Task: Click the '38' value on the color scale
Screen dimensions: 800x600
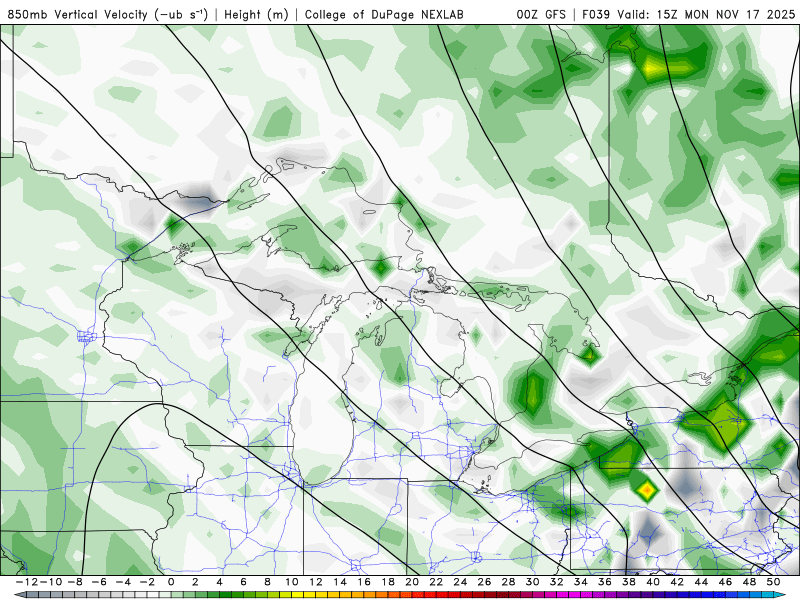Action: [x=629, y=582]
